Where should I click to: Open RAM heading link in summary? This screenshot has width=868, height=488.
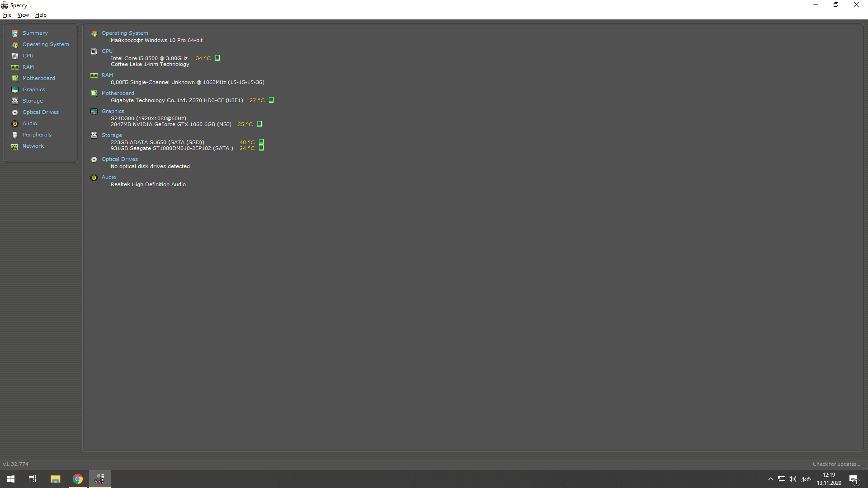tap(107, 75)
